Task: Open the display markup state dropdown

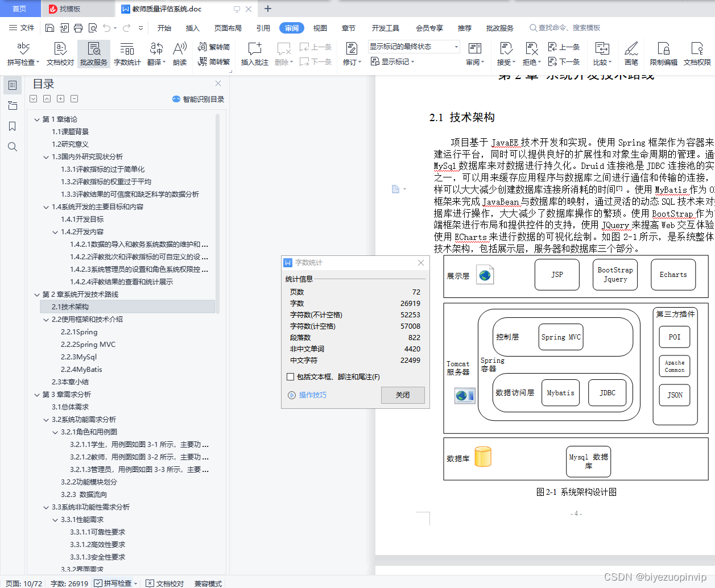Action: (x=414, y=47)
